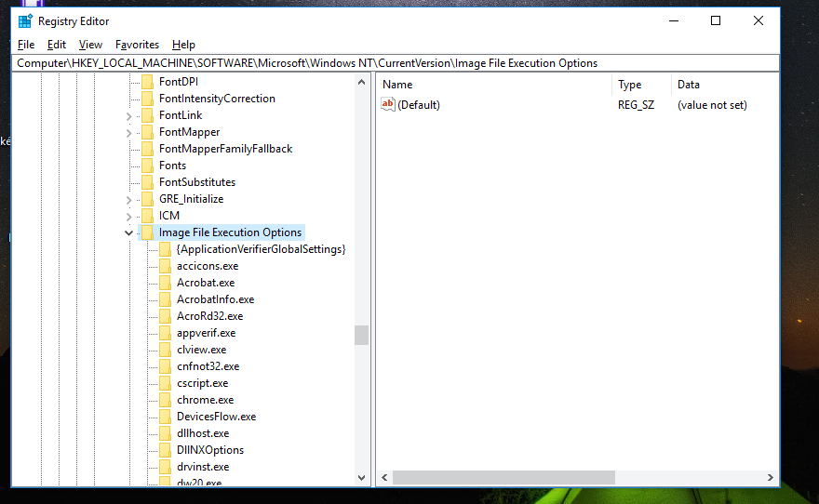
Task: Expand the GRE_Initialize key
Action: coord(129,199)
